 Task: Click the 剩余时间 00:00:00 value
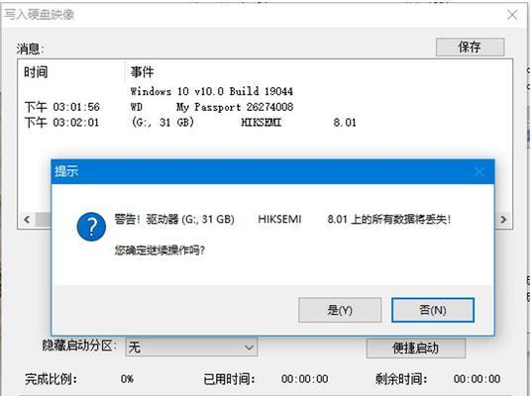[x=478, y=379]
